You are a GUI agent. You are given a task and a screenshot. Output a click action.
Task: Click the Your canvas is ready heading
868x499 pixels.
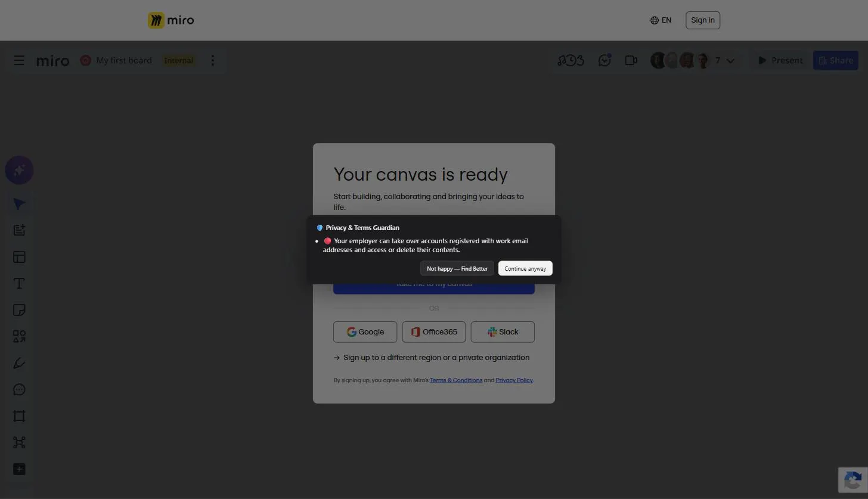tap(420, 175)
